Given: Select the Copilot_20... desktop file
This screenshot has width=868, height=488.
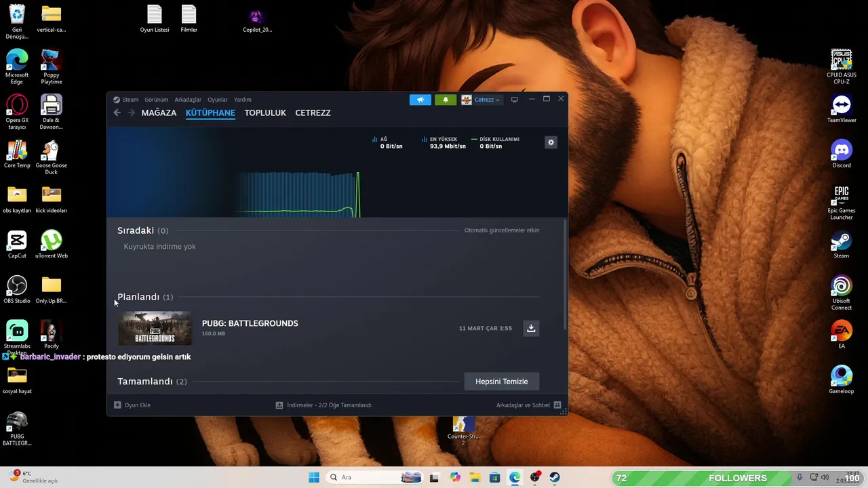Looking at the screenshot, I should 257,20.
